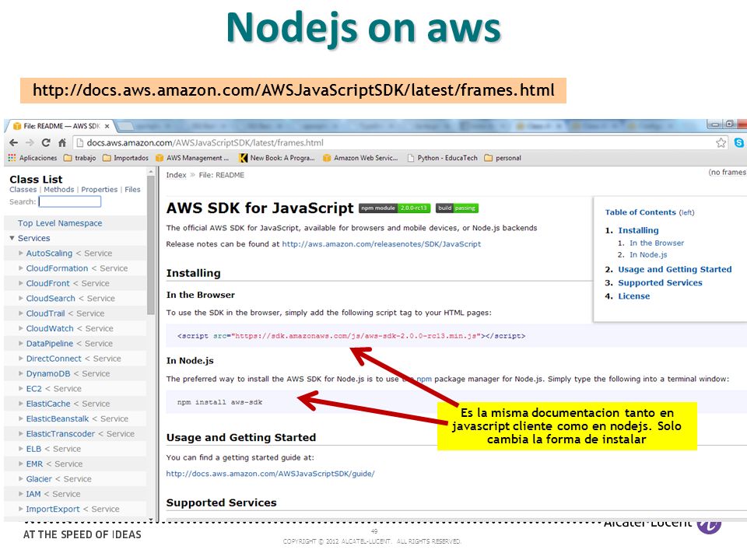The image size is (747, 560).
Task: Expand CloudSearch service node
Action: (20, 298)
